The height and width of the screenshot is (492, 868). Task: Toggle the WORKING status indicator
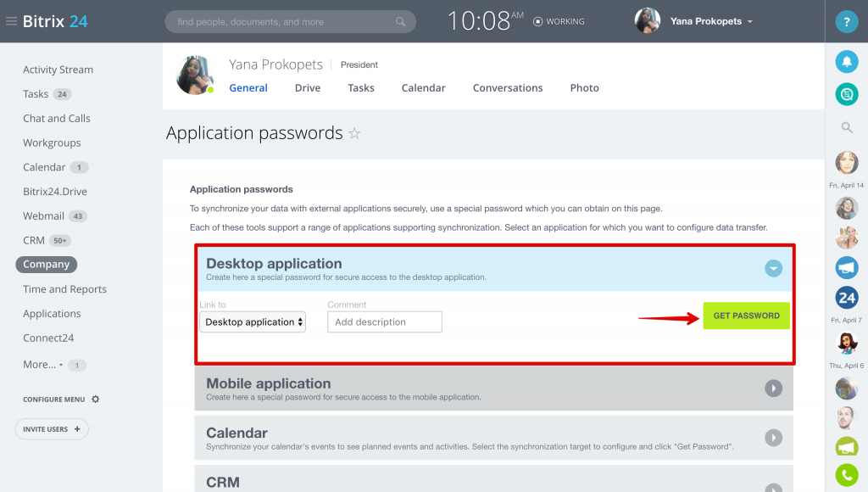coord(559,21)
